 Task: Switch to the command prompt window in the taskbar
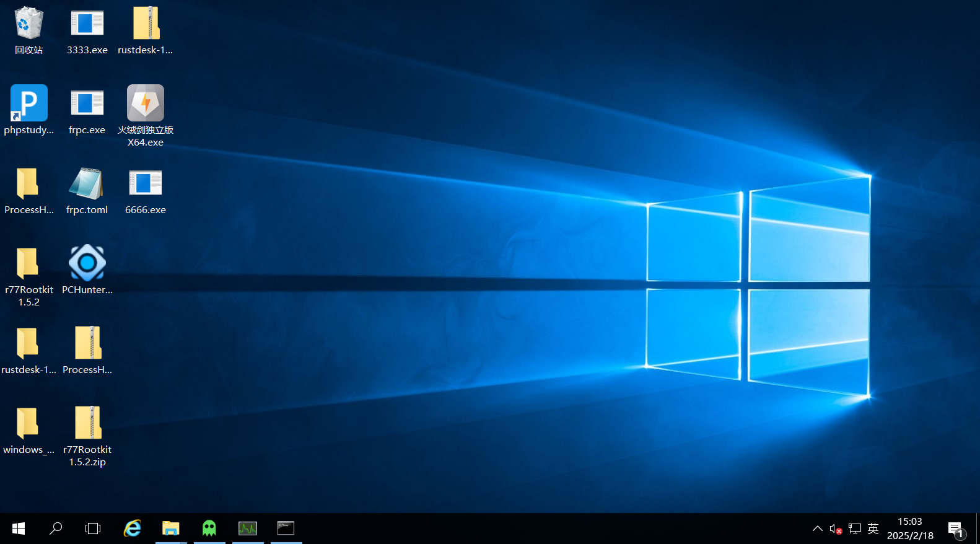coord(286,529)
